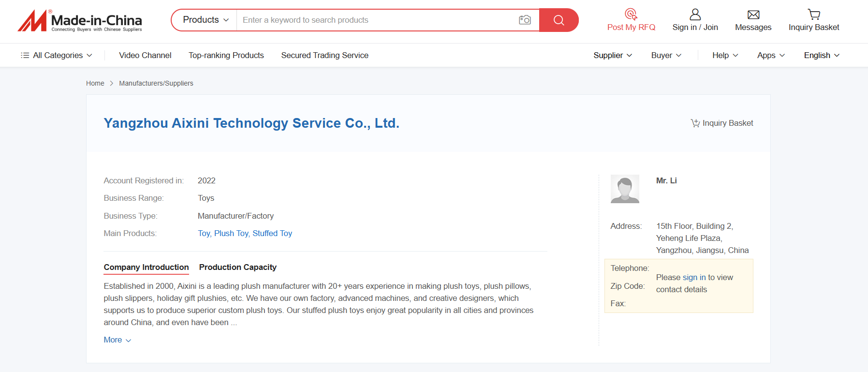Click the Plush Toy product link
Screen dimensions: 868x372
(231, 233)
